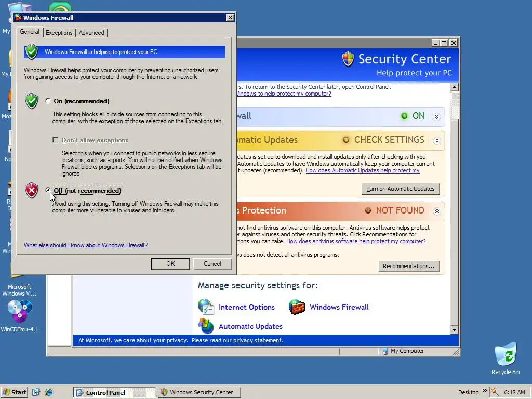Click the Windows Security Center taskbar button

(x=199, y=393)
